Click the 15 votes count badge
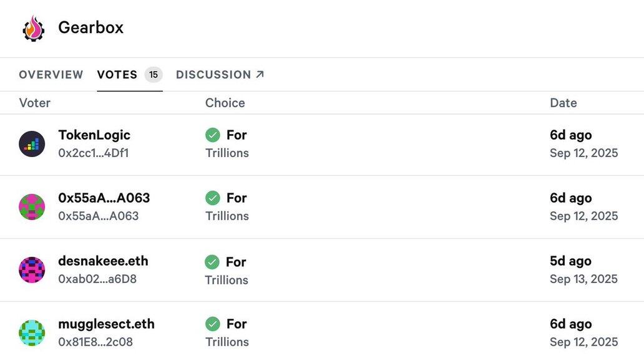Viewport: 644px width, 364px height. pyautogui.click(x=154, y=75)
